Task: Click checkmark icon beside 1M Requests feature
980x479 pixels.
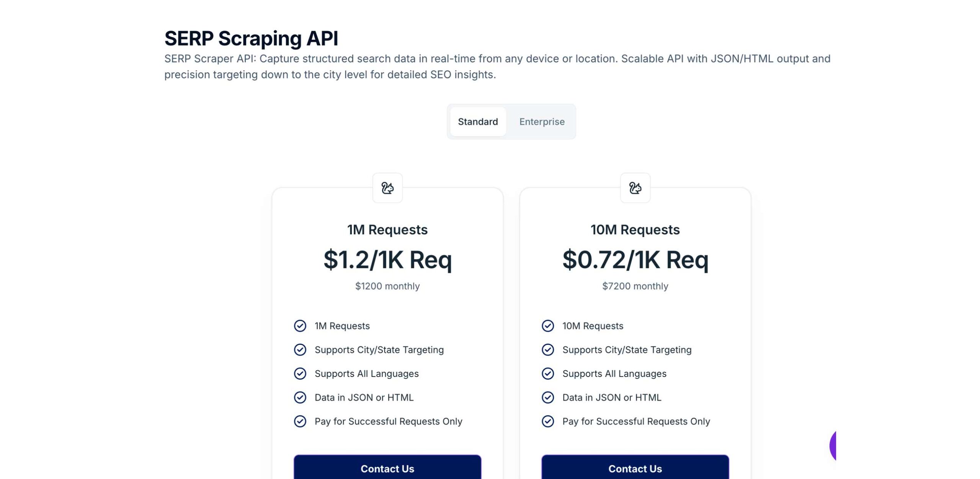Action: pos(300,326)
